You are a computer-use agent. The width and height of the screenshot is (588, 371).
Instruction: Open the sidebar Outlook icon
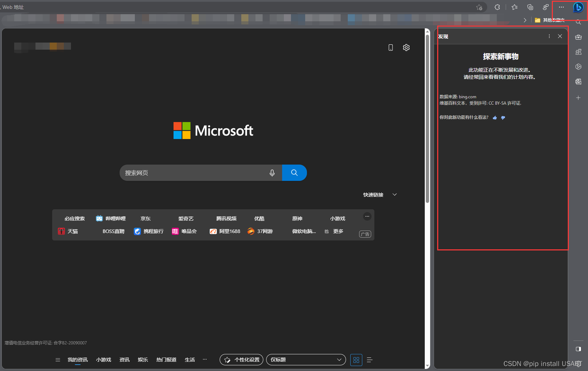(x=578, y=82)
